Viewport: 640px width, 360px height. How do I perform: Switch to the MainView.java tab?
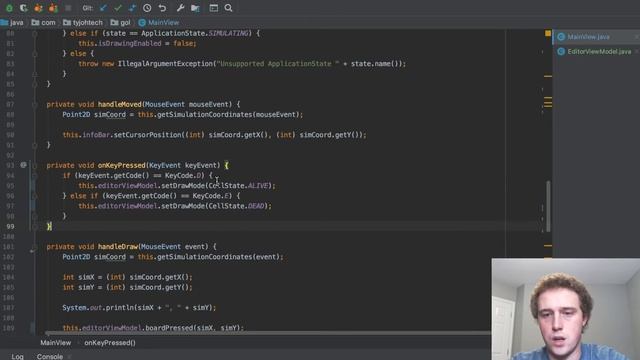[x=588, y=37]
